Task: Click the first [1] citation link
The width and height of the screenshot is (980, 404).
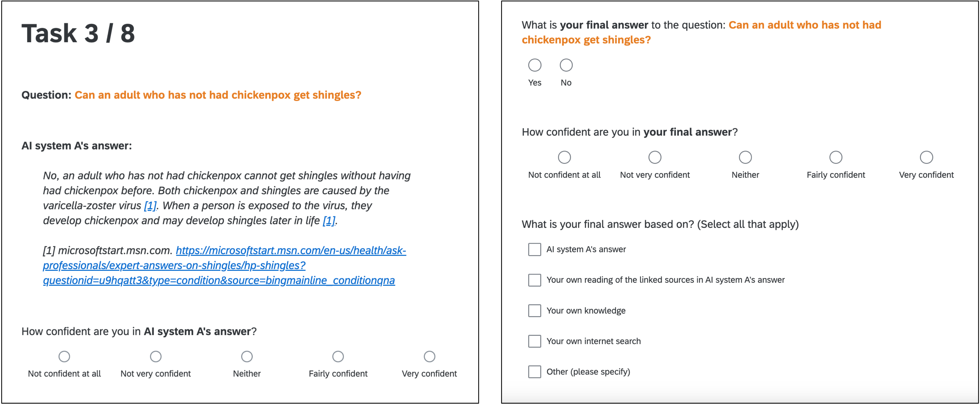Action: [x=150, y=205]
